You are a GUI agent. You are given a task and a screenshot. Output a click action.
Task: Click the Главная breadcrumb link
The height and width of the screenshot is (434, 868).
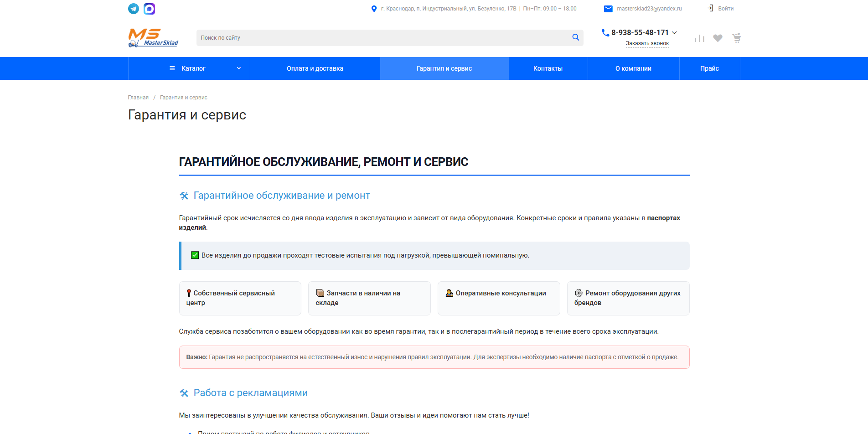click(x=138, y=98)
